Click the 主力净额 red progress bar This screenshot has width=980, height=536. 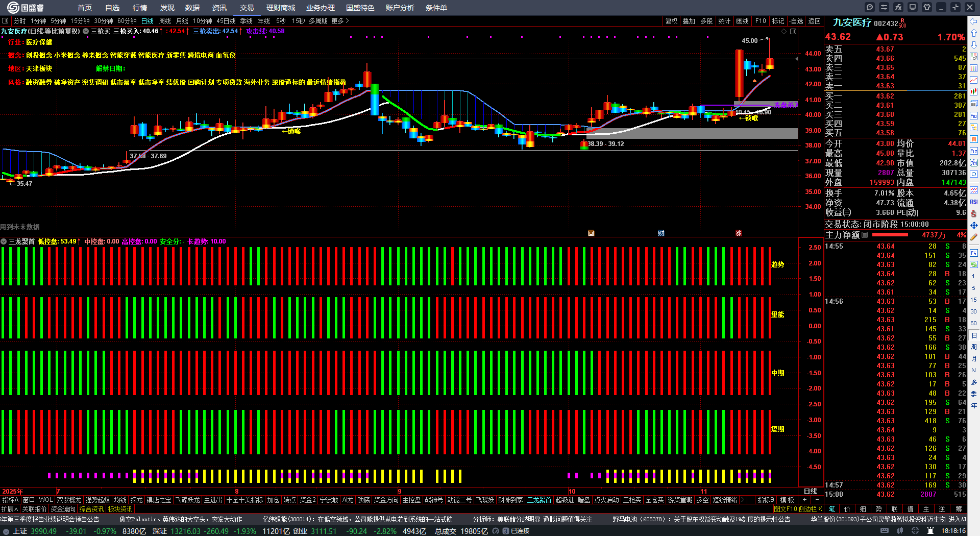tap(890, 235)
